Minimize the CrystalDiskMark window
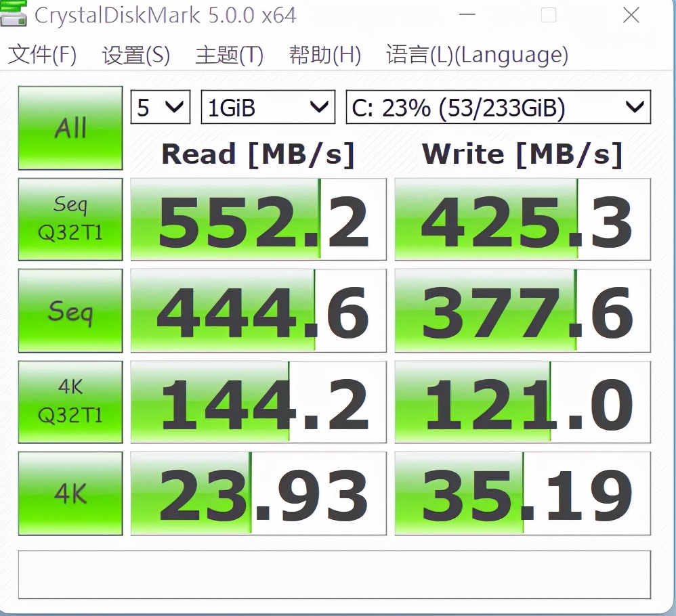Image resolution: width=676 pixels, height=616 pixels. [467, 15]
